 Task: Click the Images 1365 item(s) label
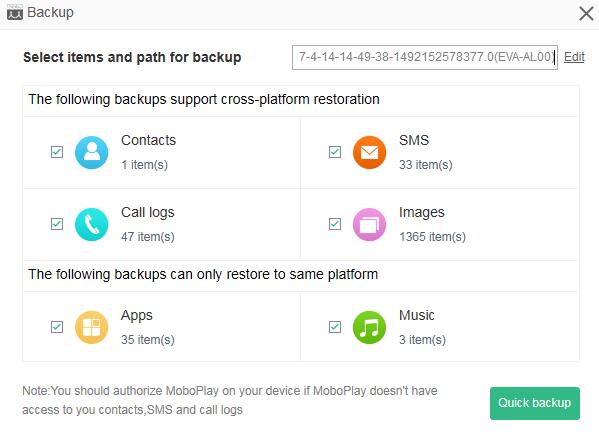(432, 237)
